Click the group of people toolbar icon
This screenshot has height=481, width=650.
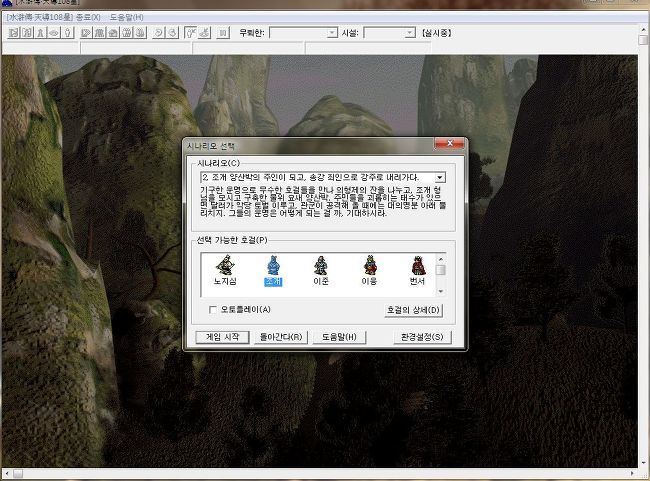tap(126, 33)
